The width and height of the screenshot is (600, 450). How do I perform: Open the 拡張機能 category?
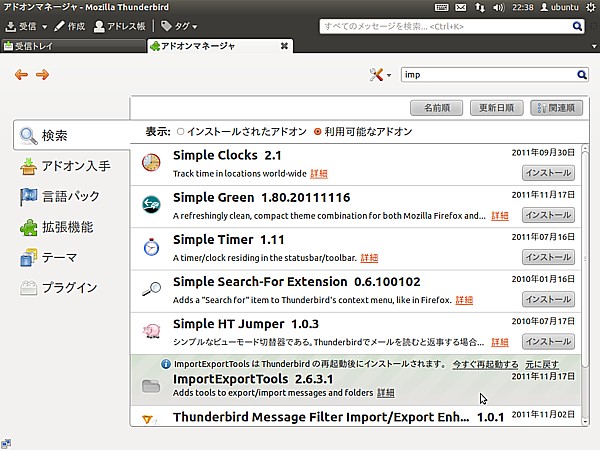(72, 227)
